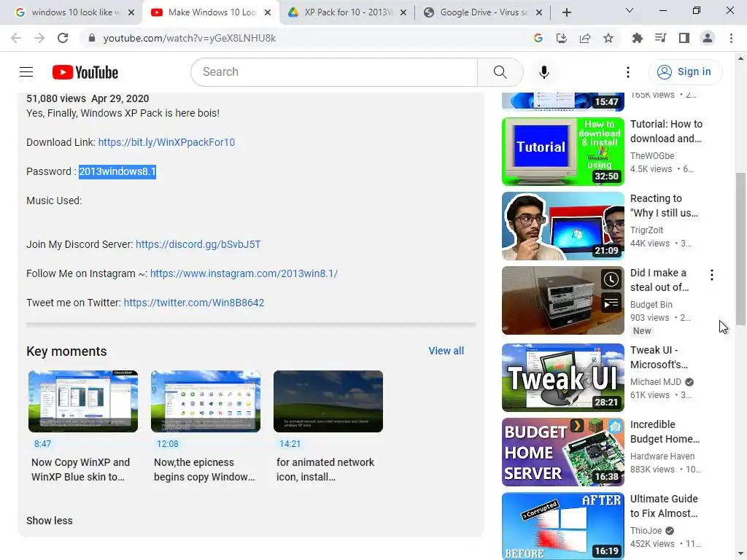Click the browser forward arrow

(x=39, y=38)
